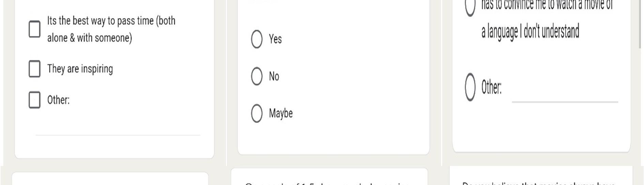The width and height of the screenshot is (644, 185).
Task: Click the 'Maybe' option label text
Action: coord(281,113)
